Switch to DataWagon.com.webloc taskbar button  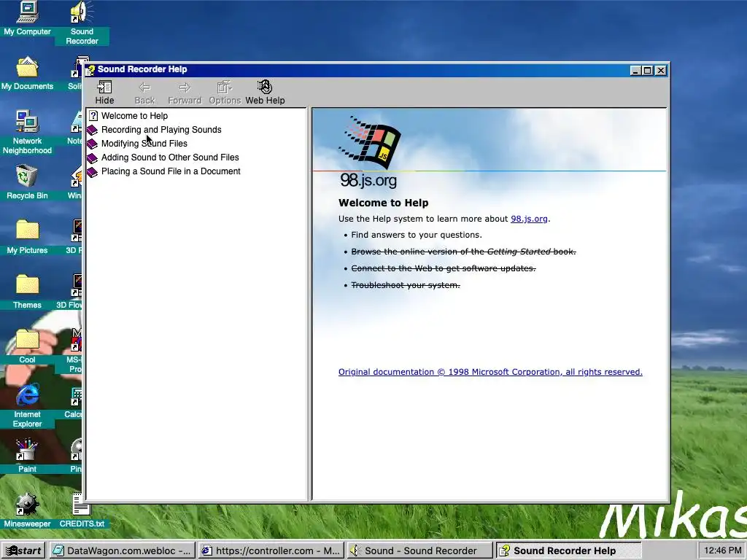(122, 551)
